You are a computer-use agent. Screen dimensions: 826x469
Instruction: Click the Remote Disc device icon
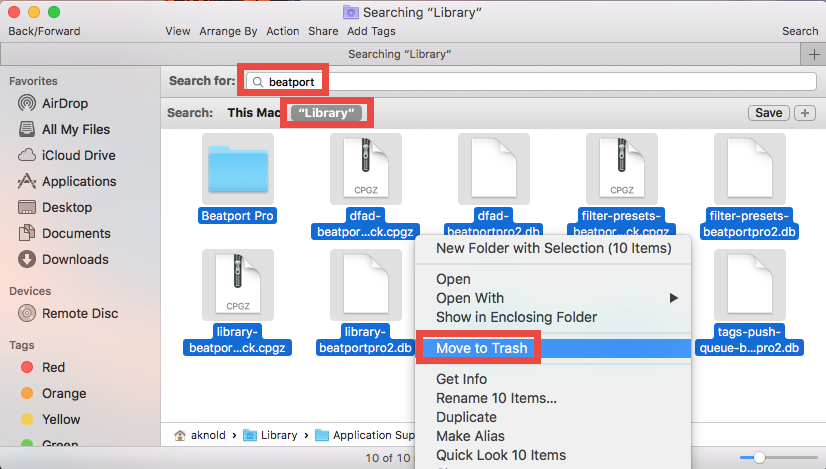click(26, 313)
